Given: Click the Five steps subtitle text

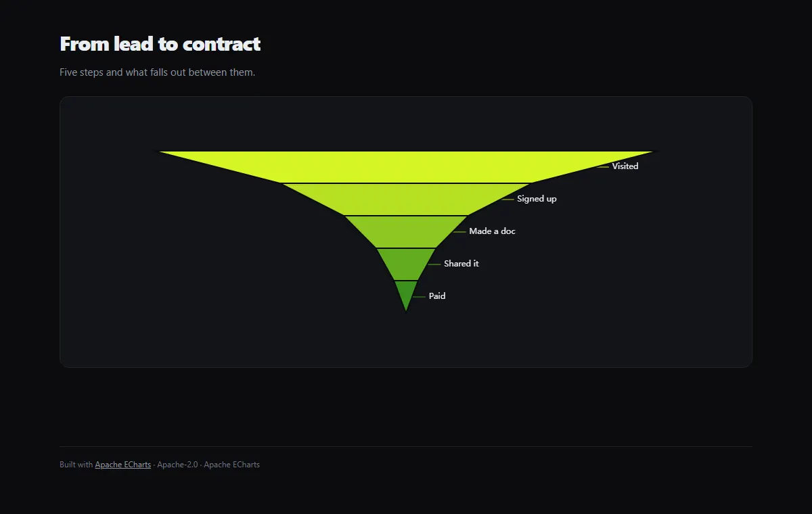Looking at the screenshot, I should tap(157, 72).
